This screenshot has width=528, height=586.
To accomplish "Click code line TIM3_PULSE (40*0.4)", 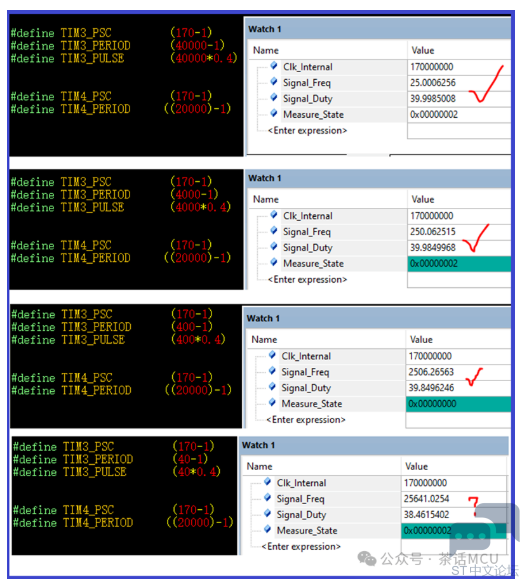I will pyautogui.click(x=117, y=472).
